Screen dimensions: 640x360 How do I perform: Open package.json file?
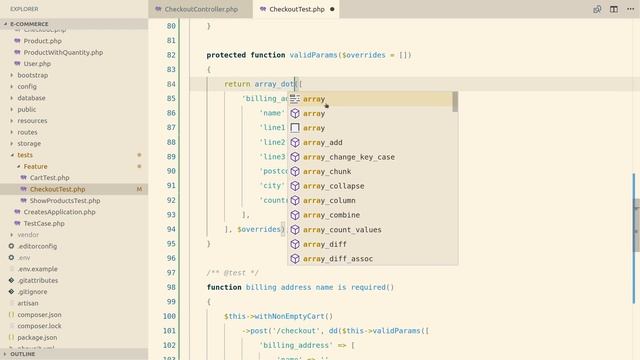pyautogui.click(x=37, y=337)
